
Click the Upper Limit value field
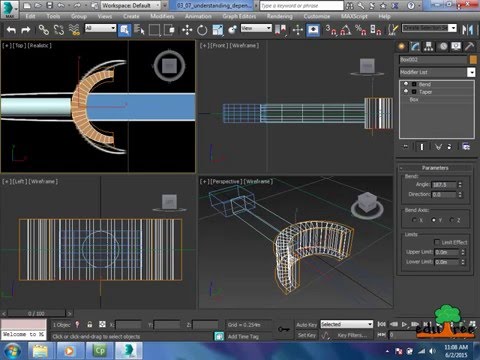tap(447, 252)
